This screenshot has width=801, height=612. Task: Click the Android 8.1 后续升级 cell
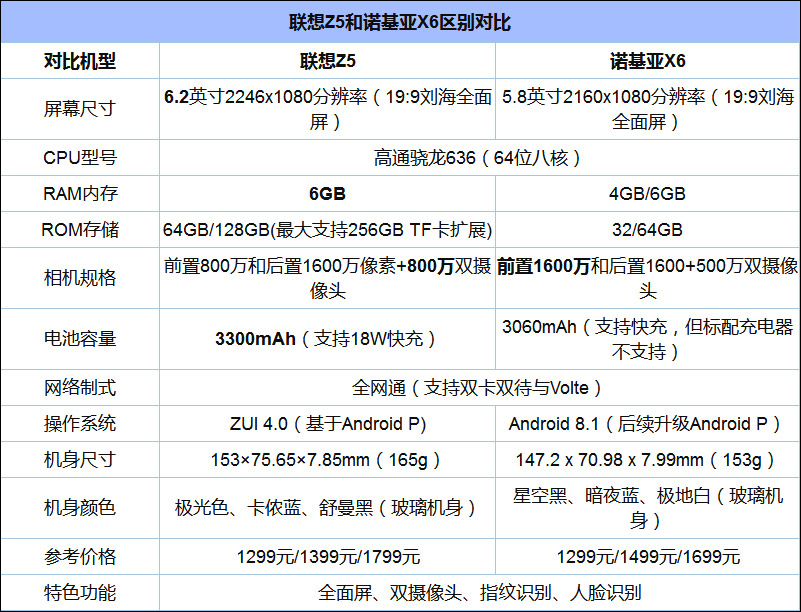coord(647,423)
